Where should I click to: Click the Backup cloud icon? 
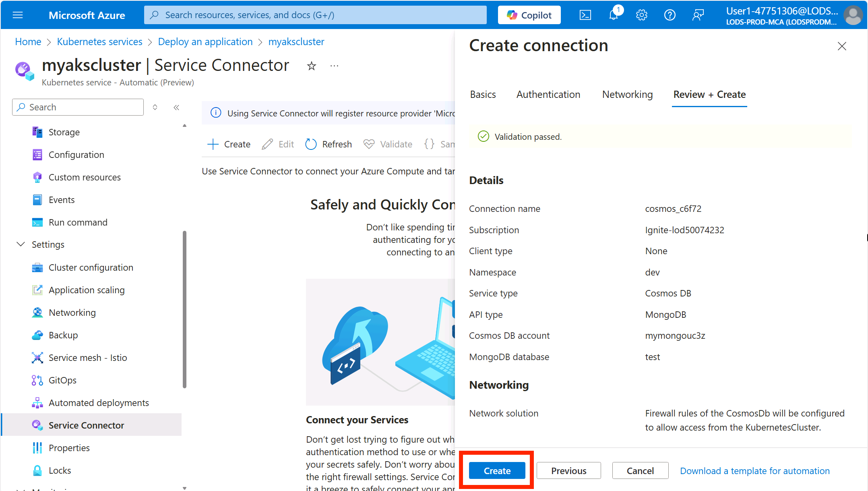coord(37,335)
